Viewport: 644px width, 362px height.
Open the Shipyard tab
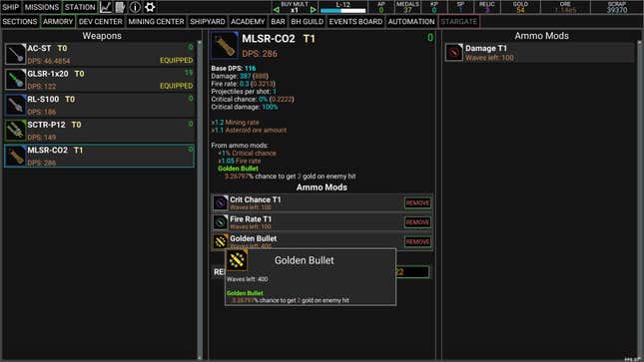[208, 21]
